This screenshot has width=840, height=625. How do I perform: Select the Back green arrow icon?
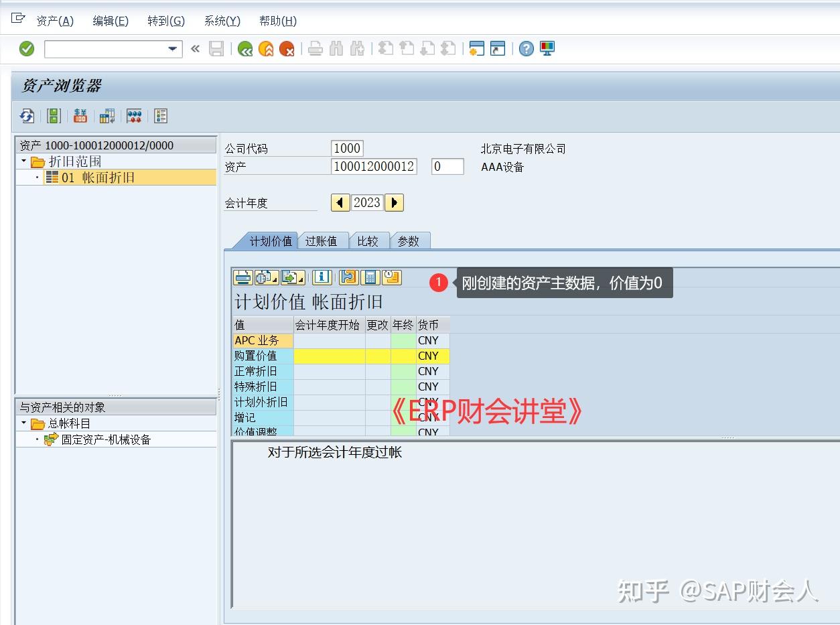coord(244,48)
